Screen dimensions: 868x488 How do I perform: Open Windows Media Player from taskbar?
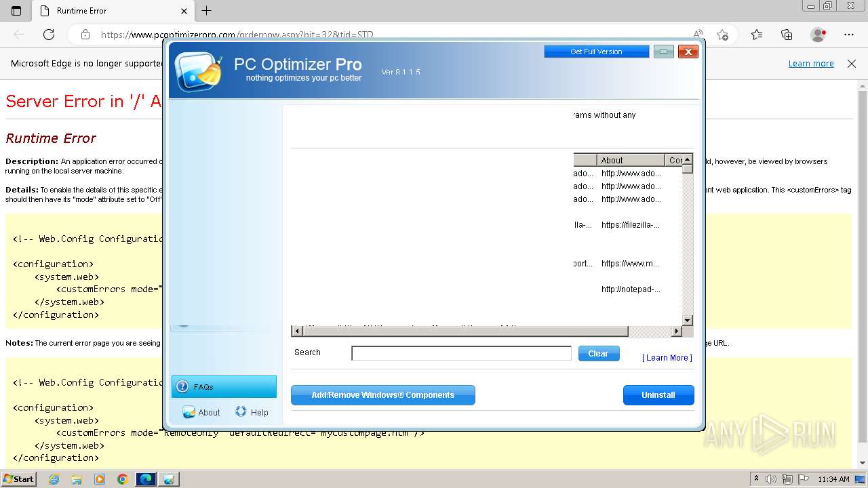100,479
